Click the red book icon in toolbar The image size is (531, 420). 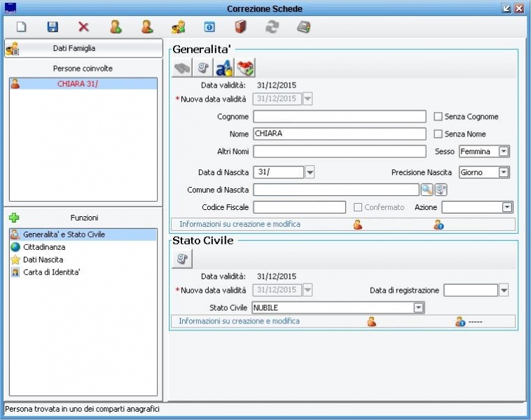(x=240, y=27)
